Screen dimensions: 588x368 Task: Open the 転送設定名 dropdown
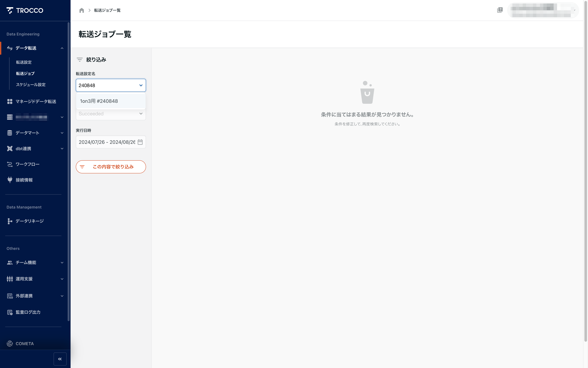click(x=111, y=85)
